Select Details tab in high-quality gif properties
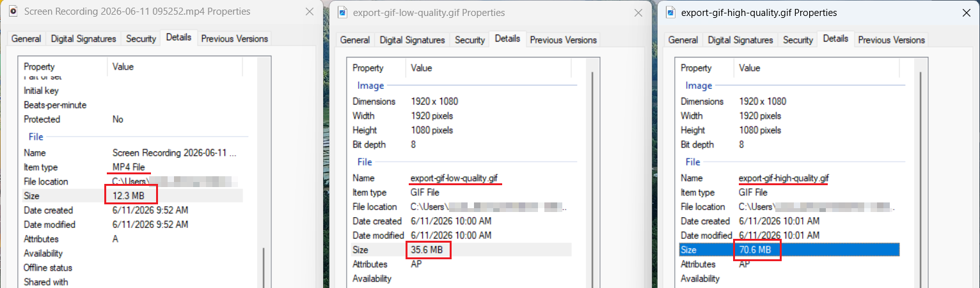This screenshot has height=288, width=980. (x=835, y=38)
